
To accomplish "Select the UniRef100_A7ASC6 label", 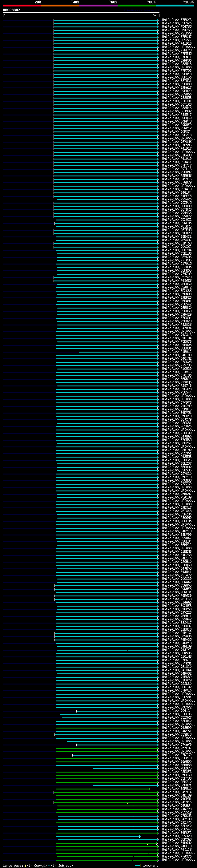I will point(177,856).
